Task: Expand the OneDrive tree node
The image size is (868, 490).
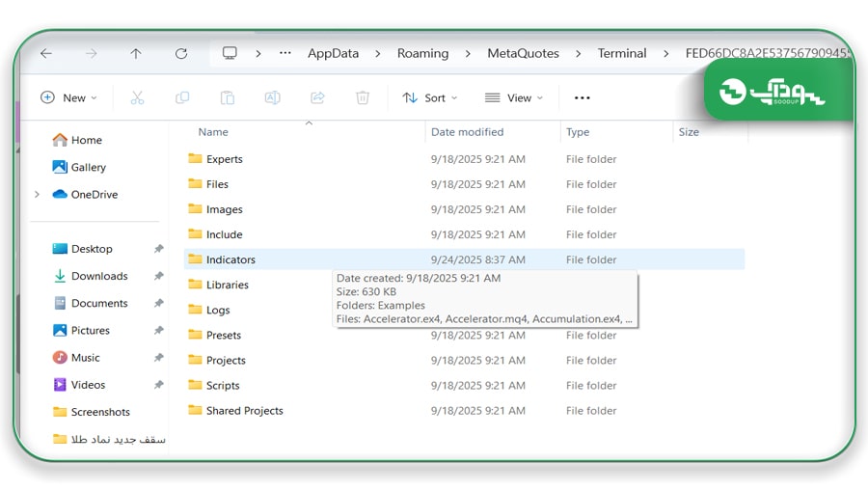Action: tap(37, 194)
